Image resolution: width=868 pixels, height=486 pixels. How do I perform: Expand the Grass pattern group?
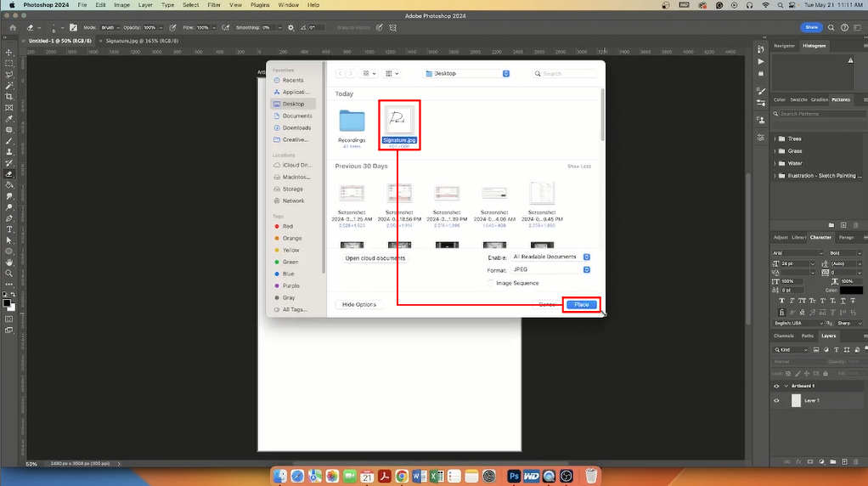pyautogui.click(x=775, y=151)
